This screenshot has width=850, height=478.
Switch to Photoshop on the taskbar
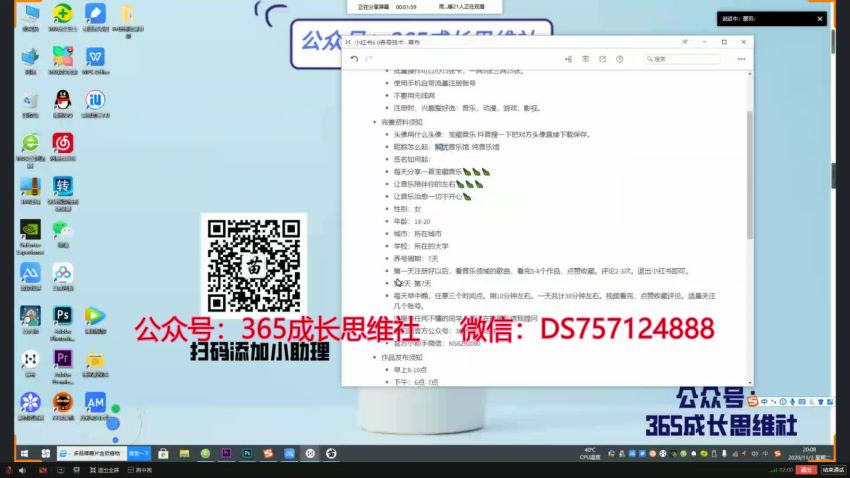click(247, 454)
